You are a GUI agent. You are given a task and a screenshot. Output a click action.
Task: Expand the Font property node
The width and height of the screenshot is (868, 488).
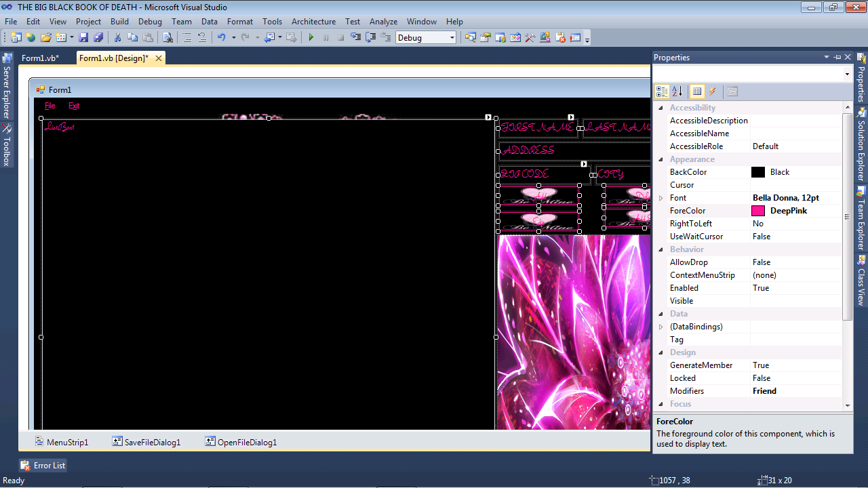pyautogui.click(x=661, y=198)
